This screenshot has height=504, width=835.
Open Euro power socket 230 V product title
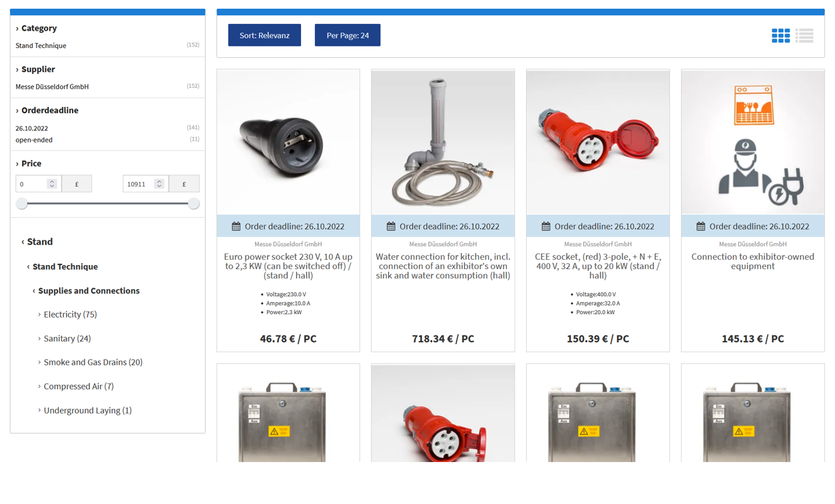288,266
